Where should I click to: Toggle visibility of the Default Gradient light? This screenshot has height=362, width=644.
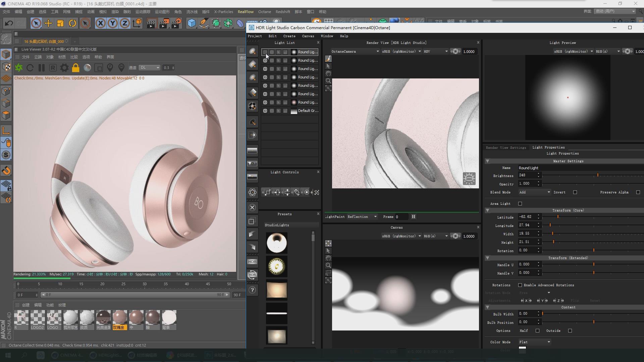pyautogui.click(x=265, y=111)
